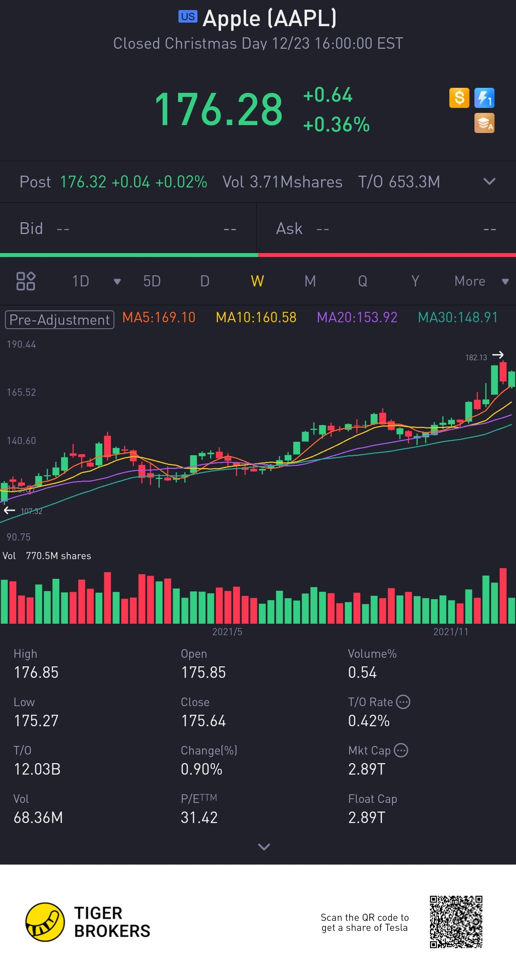Screen dimensions: 516x980
Task: Tap the Apple (AAPL) title
Action: [269, 18]
